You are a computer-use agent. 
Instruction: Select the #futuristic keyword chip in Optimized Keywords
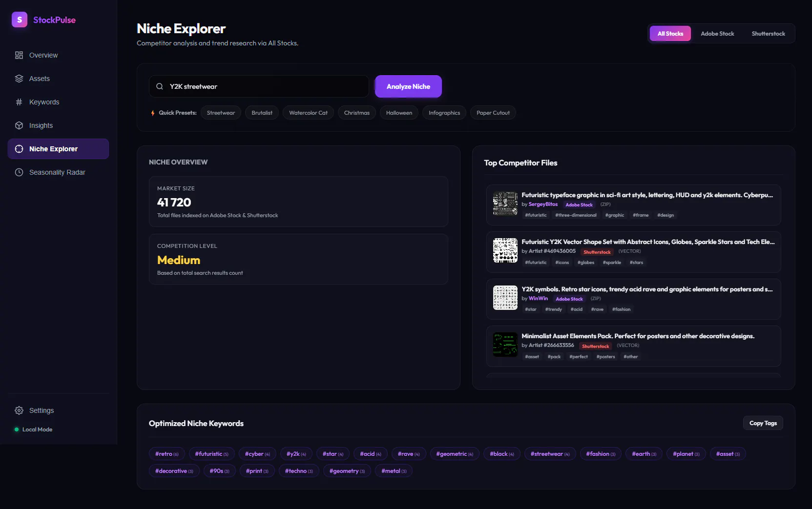pyautogui.click(x=211, y=454)
